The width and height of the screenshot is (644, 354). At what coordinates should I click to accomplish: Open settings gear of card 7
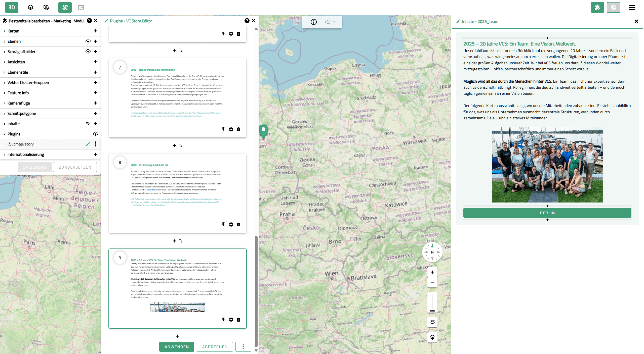231,129
